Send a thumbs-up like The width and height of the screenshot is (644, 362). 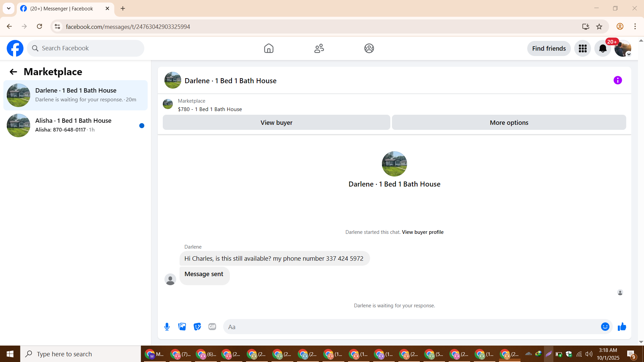(622, 327)
